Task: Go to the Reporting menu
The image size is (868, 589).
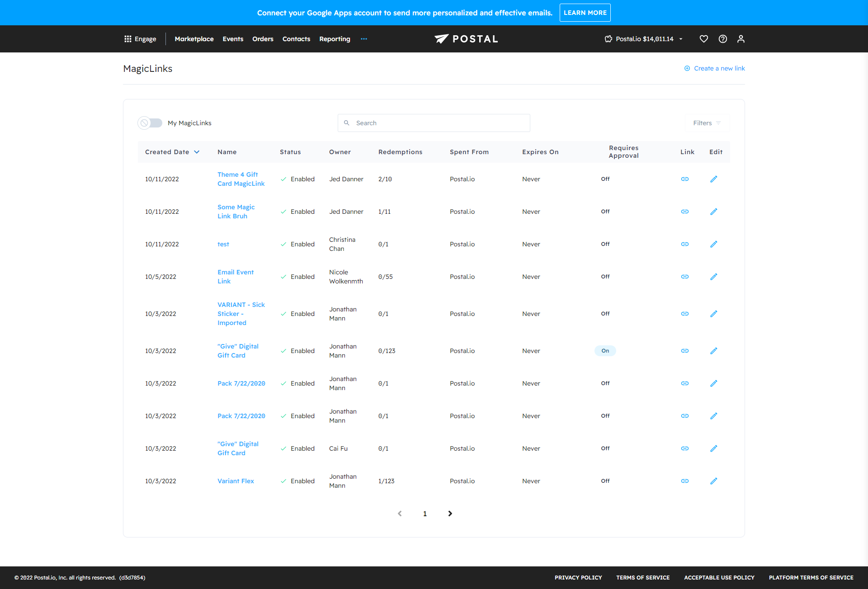Action: coord(335,39)
